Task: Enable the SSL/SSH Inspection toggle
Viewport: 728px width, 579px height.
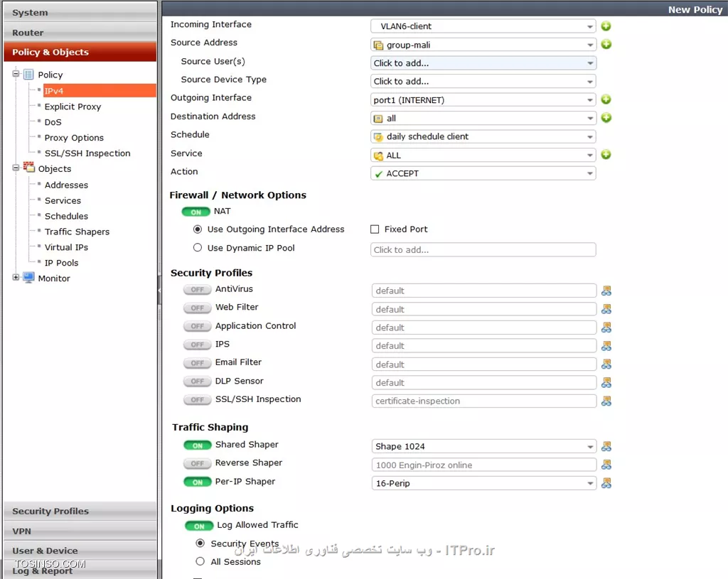Action: click(198, 399)
